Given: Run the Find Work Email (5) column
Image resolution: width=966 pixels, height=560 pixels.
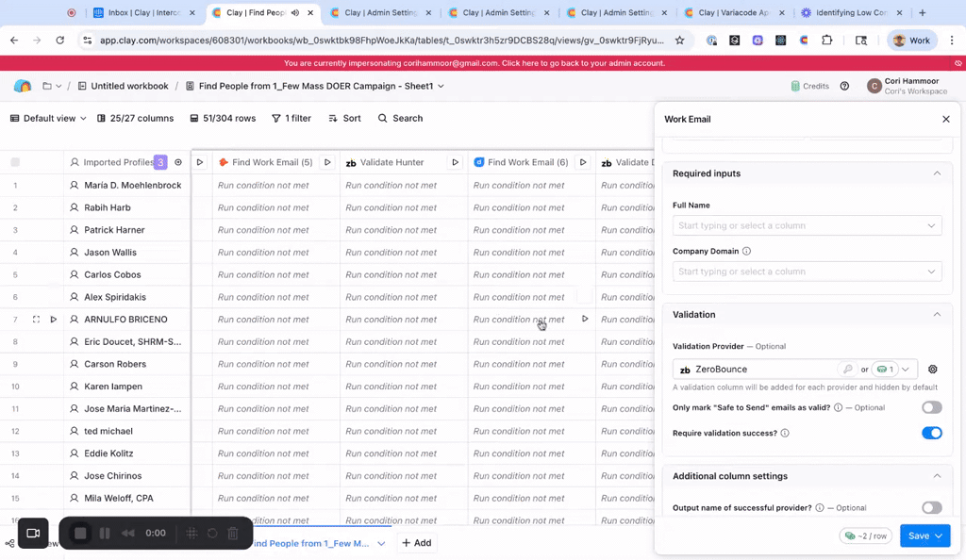Looking at the screenshot, I should [x=327, y=162].
